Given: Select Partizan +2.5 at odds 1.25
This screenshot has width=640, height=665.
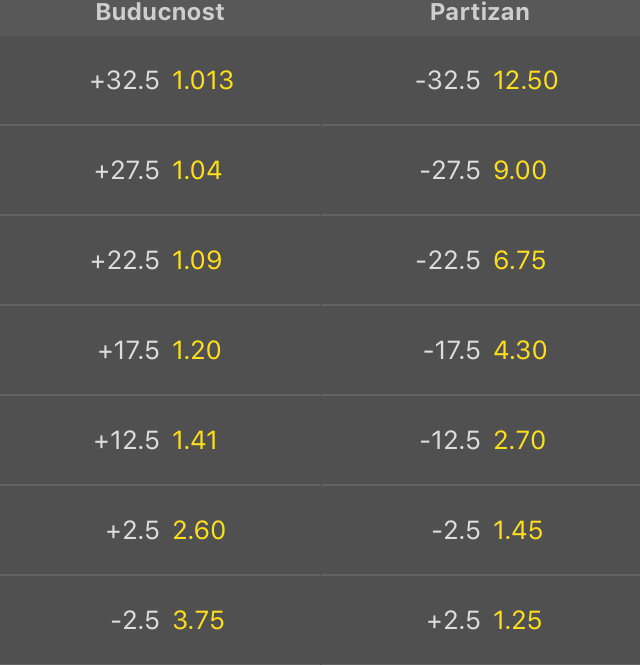Looking at the screenshot, I should coord(480,621).
